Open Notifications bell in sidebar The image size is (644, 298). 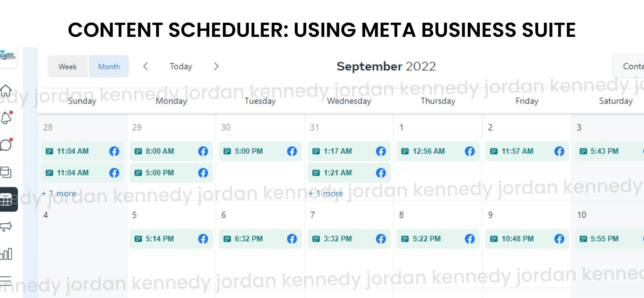pyautogui.click(x=6, y=118)
